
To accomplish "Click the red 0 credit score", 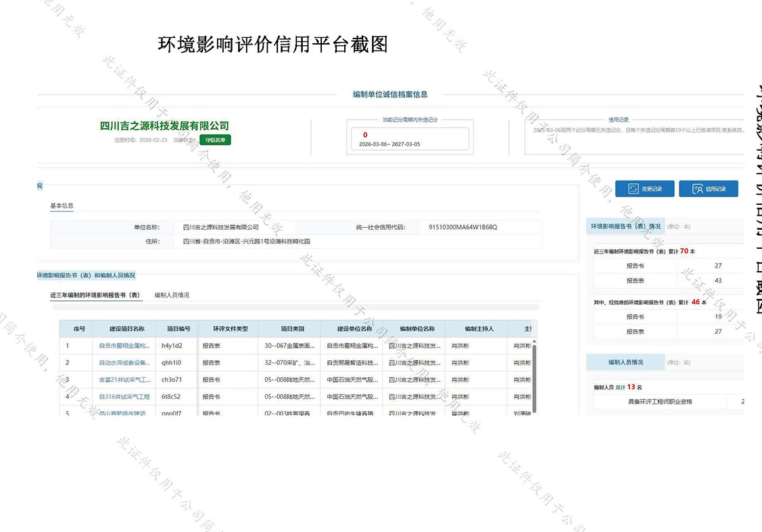I will [x=365, y=135].
